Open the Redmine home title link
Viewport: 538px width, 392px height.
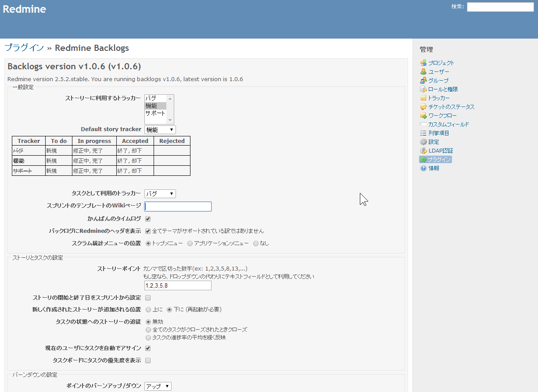pos(24,9)
